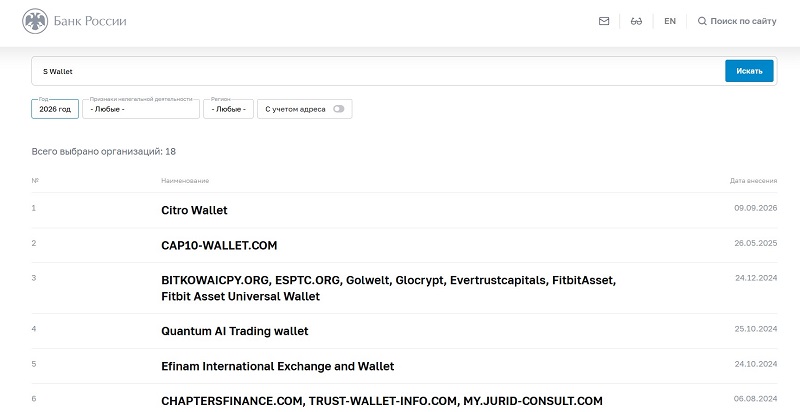Open the Bank of Russia eagle logo
Image resolution: width=800 pixels, height=412 pixels.
(35, 21)
